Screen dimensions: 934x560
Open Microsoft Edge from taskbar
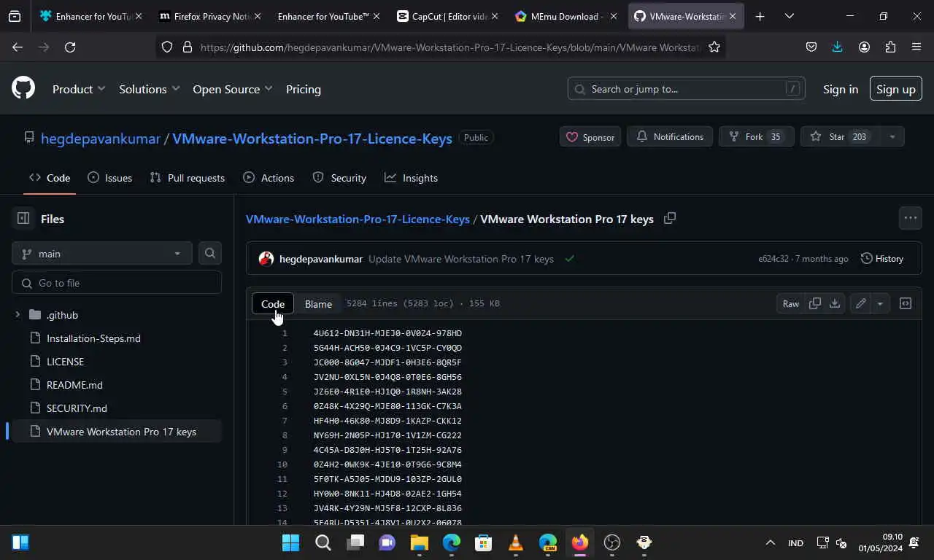(451, 542)
